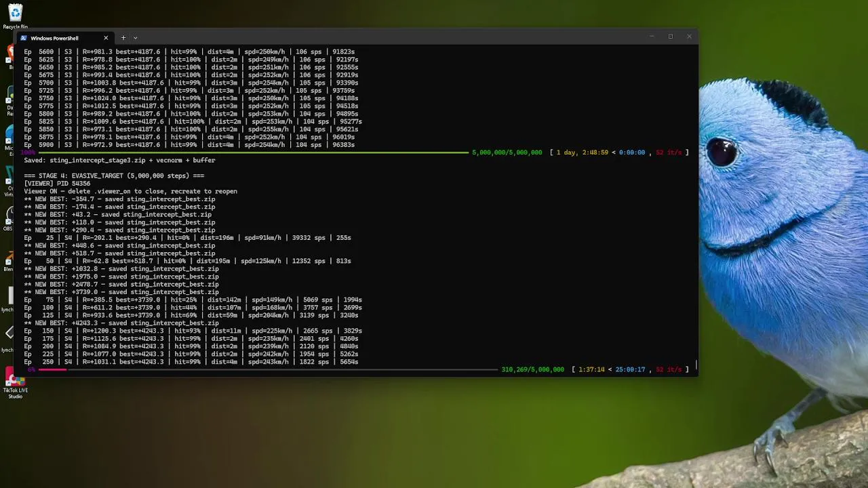Click the 'Ep 5750 | S3' log row
The image size is (868, 488).
pyautogui.click(x=191, y=98)
